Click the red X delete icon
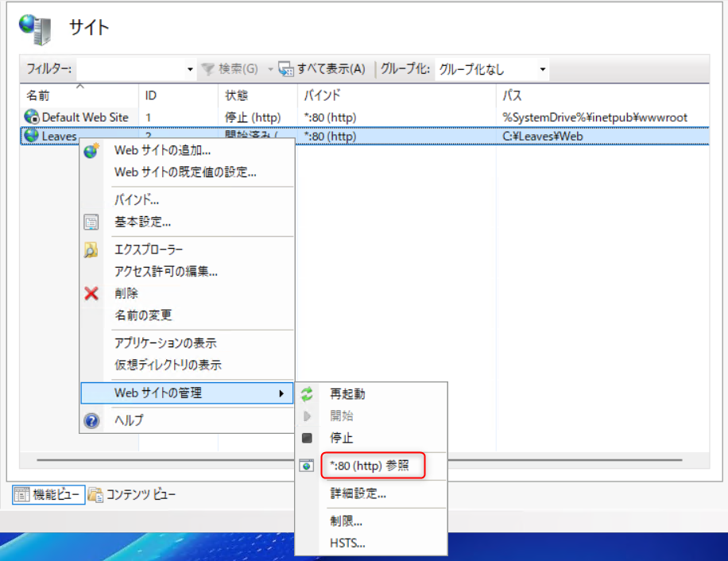 [91, 293]
